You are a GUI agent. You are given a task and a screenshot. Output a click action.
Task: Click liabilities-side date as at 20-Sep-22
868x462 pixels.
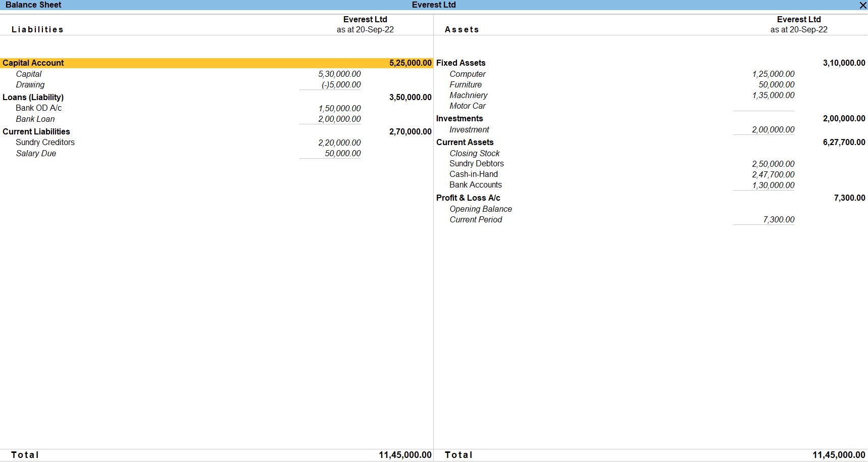point(365,30)
